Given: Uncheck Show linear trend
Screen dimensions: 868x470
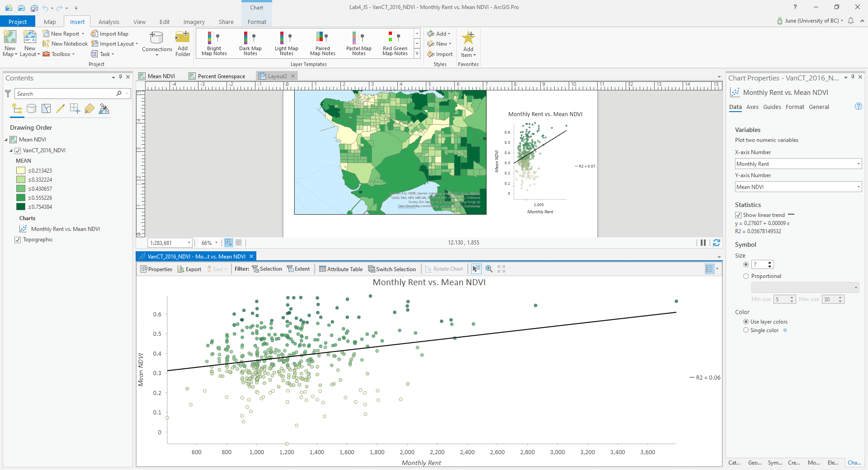Looking at the screenshot, I should point(738,215).
